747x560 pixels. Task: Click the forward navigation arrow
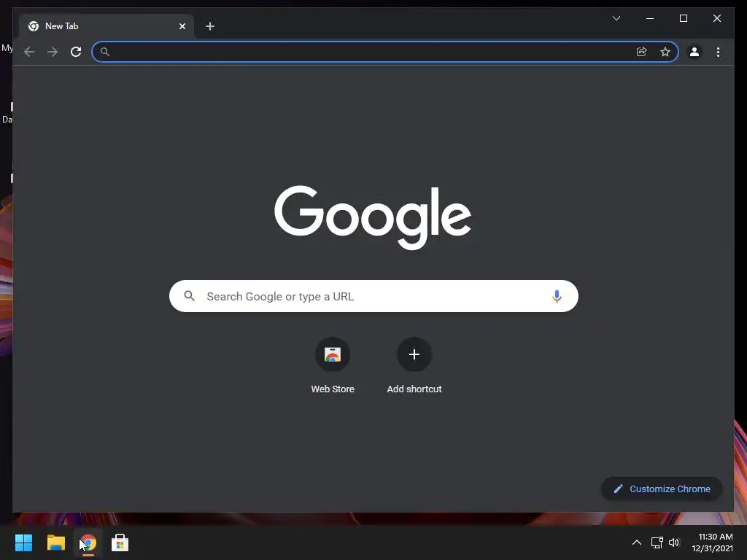pyautogui.click(x=53, y=52)
